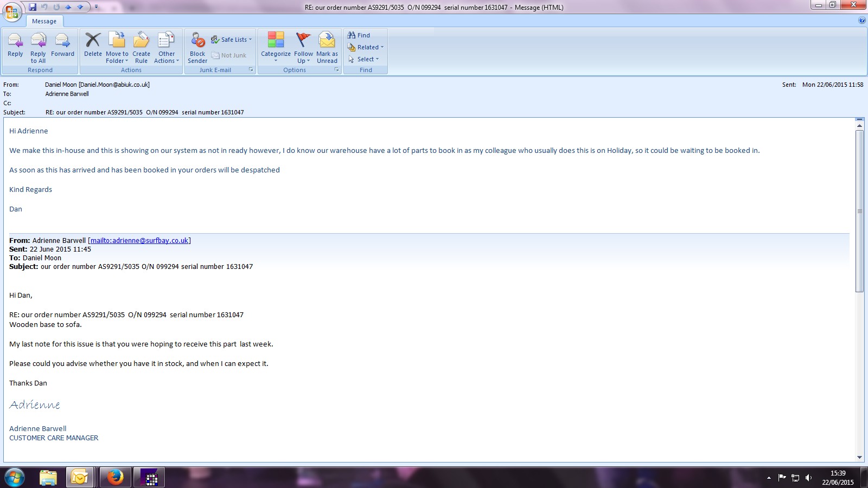The image size is (868, 488).
Task: Click recipient Adrienne Barwell in the To field
Action: pyautogui.click(x=67, y=94)
